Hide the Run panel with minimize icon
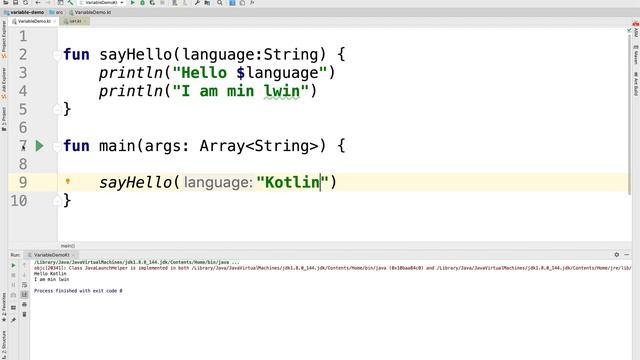Viewport: 640px width, 360px height. [x=627, y=255]
